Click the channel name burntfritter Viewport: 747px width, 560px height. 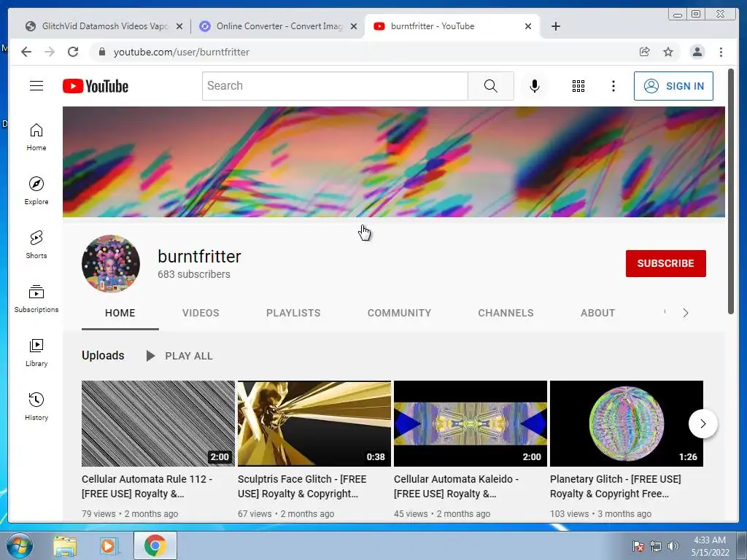coord(199,256)
